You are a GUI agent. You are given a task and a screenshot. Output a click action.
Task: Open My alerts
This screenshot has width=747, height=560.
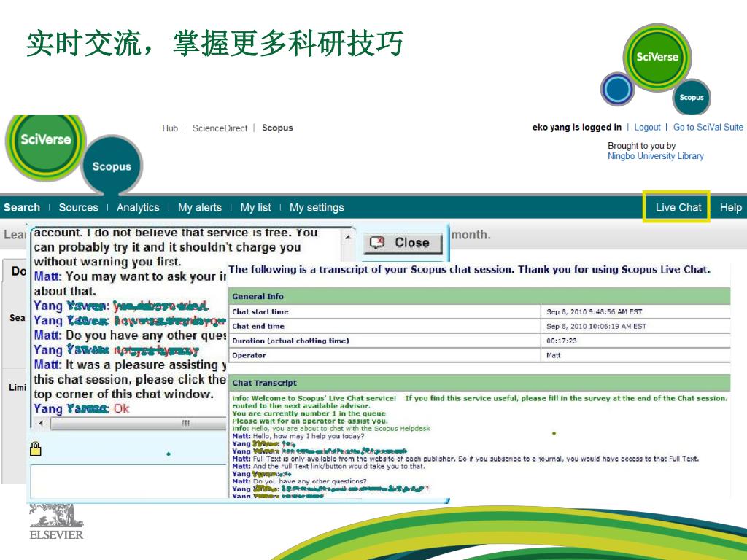pyautogui.click(x=200, y=208)
